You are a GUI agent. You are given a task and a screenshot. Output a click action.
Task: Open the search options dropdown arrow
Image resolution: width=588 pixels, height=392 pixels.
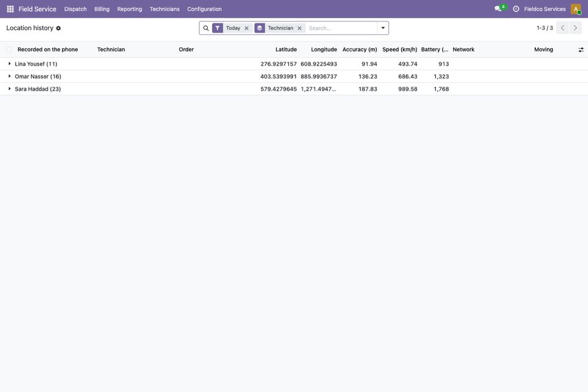tap(383, 28)
